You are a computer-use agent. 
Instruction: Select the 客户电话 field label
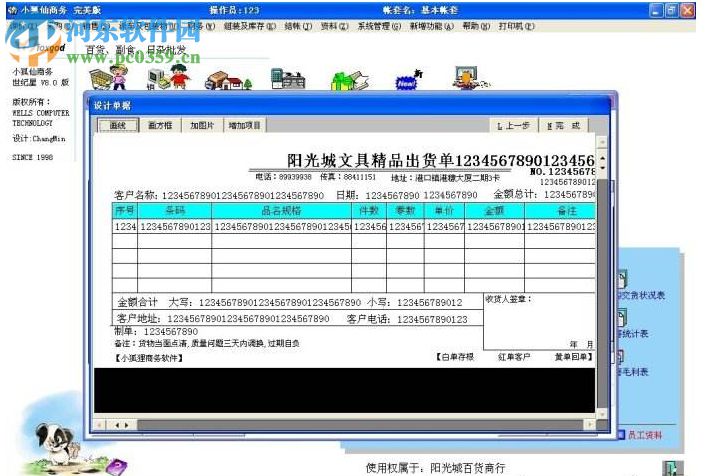369,319
